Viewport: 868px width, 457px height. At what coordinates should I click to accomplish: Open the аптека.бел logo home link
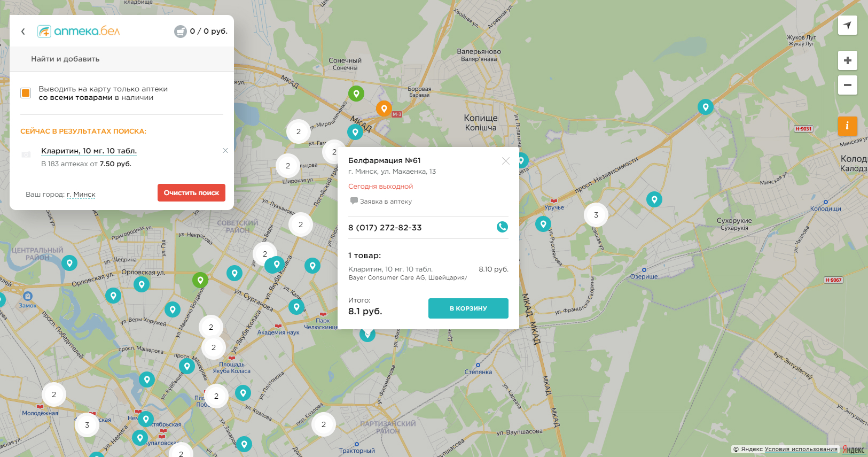point(79,32)
